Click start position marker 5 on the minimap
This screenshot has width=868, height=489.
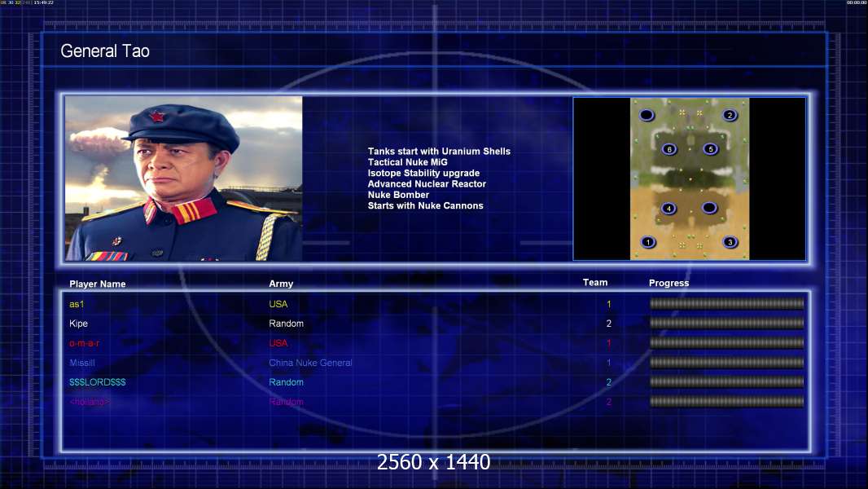point(711,149)
